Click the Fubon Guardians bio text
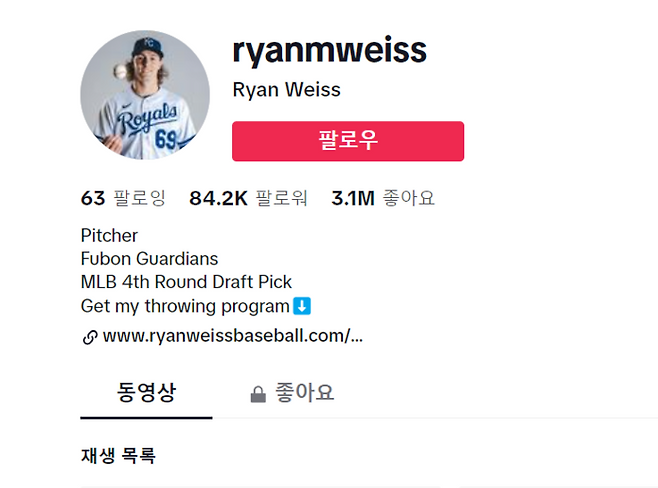 [149, 259]
